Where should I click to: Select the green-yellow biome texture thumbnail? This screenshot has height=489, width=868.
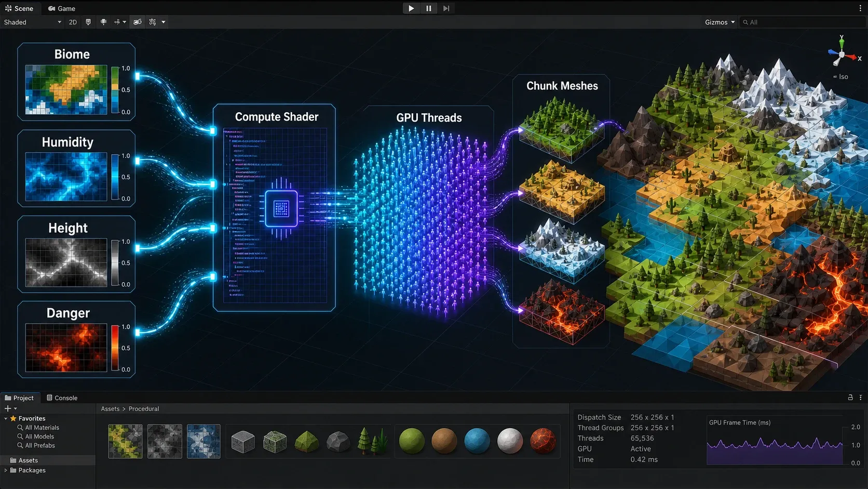click(125, 441)
